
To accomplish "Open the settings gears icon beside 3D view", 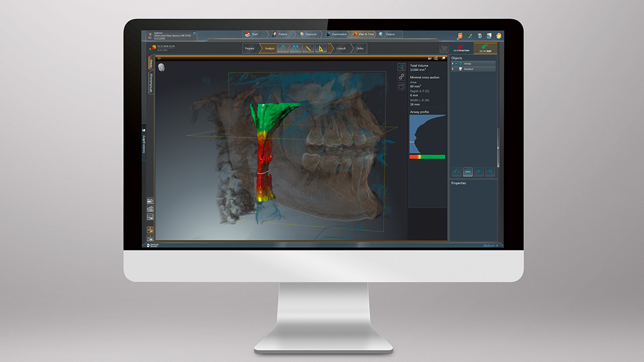I will click(x=401, y=78).
